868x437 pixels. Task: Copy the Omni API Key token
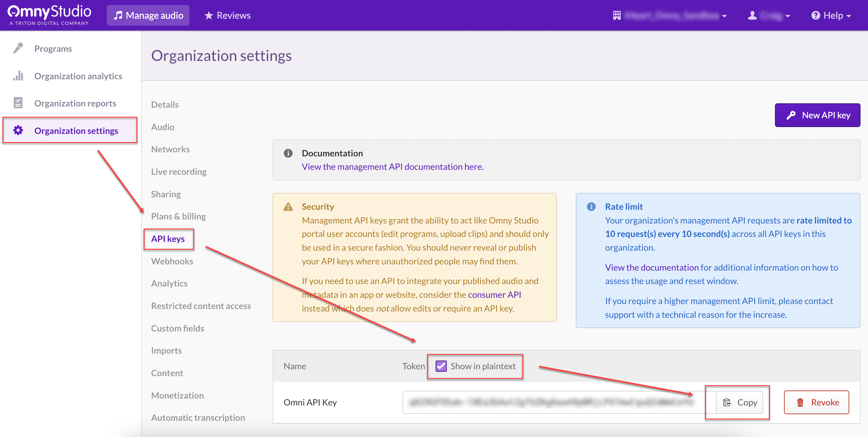coord(740,402)
